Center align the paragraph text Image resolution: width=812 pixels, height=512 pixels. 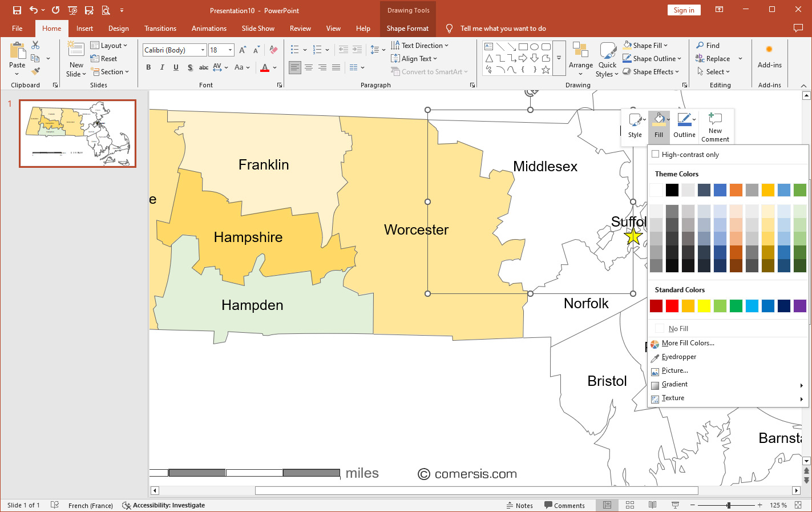pos(309,67)
